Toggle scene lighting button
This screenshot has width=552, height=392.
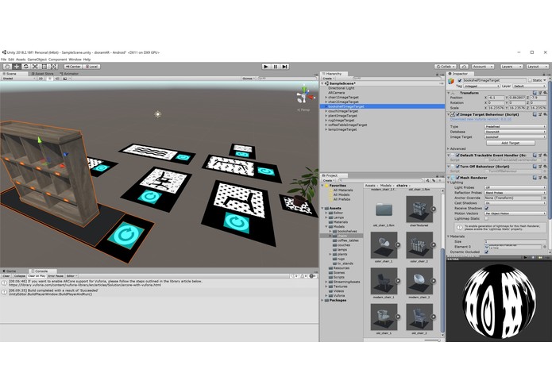click(x=49, y=79)
